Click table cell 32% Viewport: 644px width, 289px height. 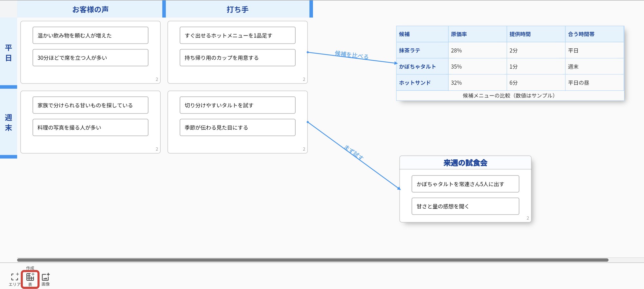tap(478, 83)
